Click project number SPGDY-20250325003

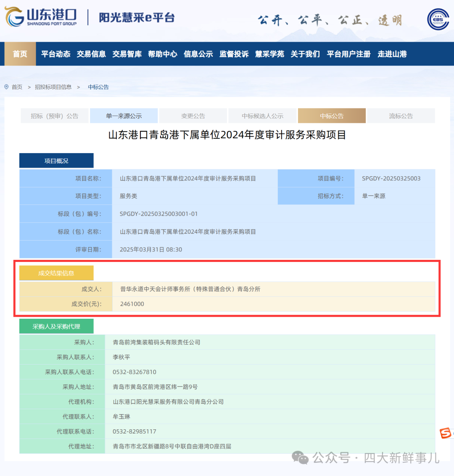pyautogui.click(x=391, y=178)
